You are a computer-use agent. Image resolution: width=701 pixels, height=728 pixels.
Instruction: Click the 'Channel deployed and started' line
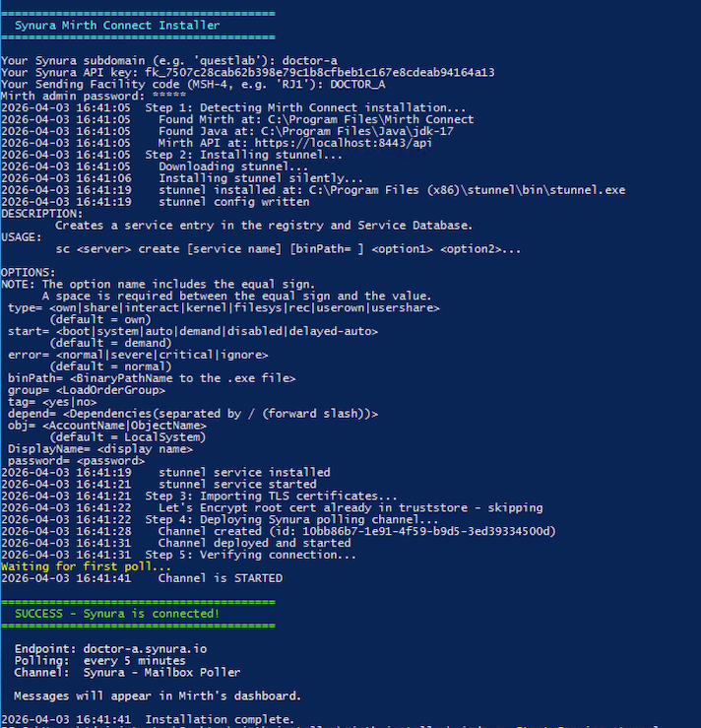point(254,543)
